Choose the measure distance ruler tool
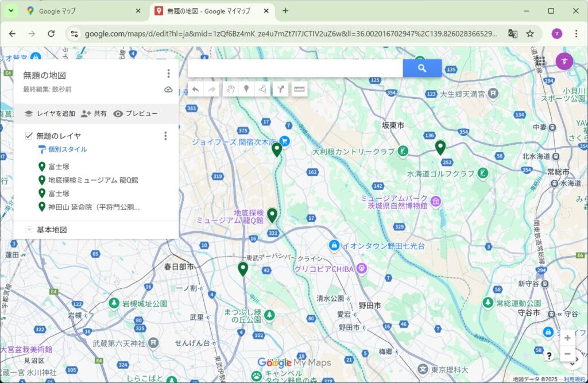 299,89
